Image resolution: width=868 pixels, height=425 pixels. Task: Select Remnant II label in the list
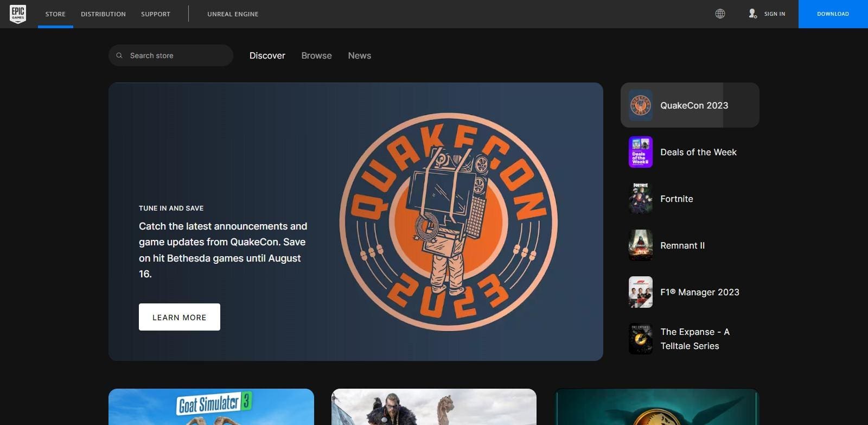point(682,245)
